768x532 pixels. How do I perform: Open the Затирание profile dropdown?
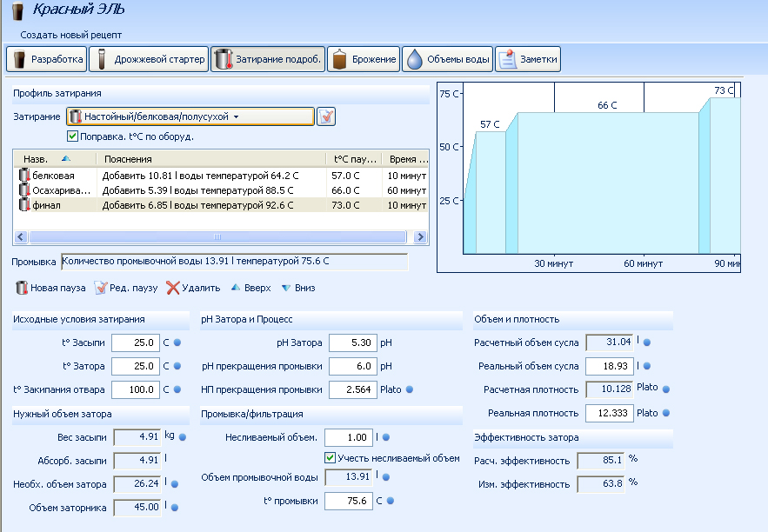tap(190, 116)
